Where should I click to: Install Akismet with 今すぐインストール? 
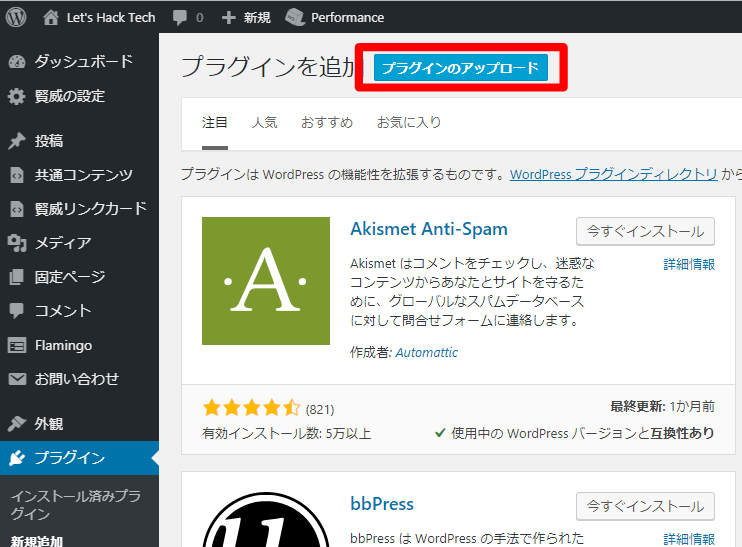[645, 231]
